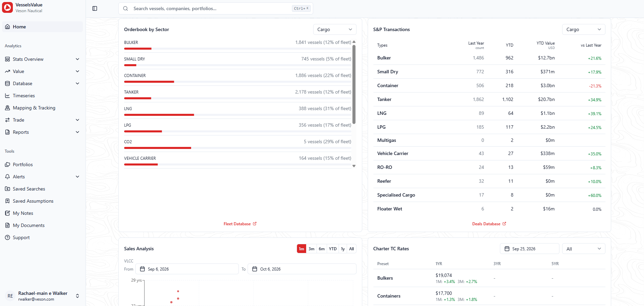Screen dimensions: 644x306
Task: Click the Database cylinder icon
Action: [x=7, y=83]
